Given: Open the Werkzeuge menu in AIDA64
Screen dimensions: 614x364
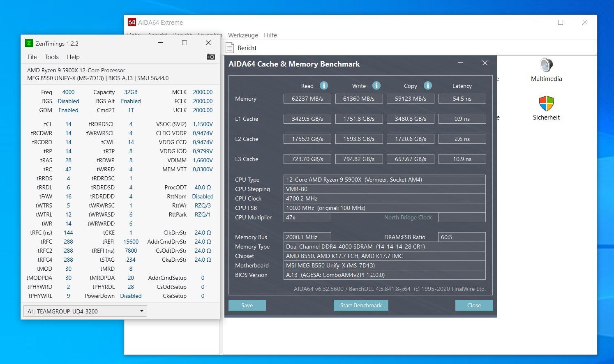Looking at the screenshot, I should click(243, 35).
